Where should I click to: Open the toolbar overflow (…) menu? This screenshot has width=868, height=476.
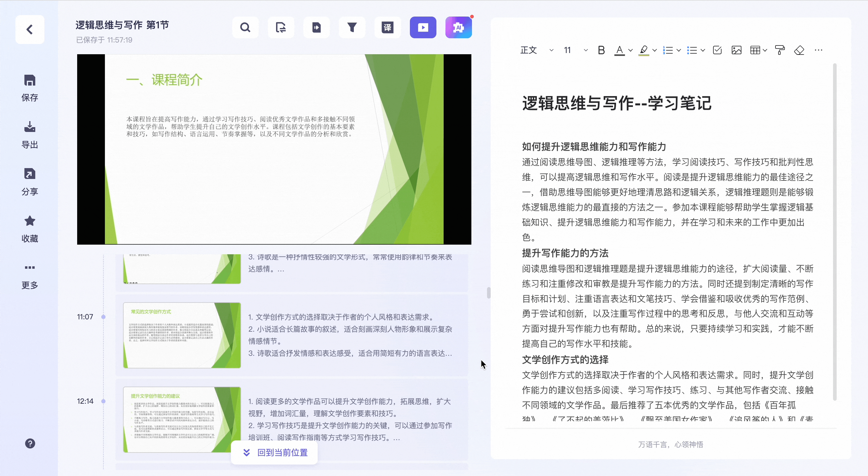click(819, 50)
